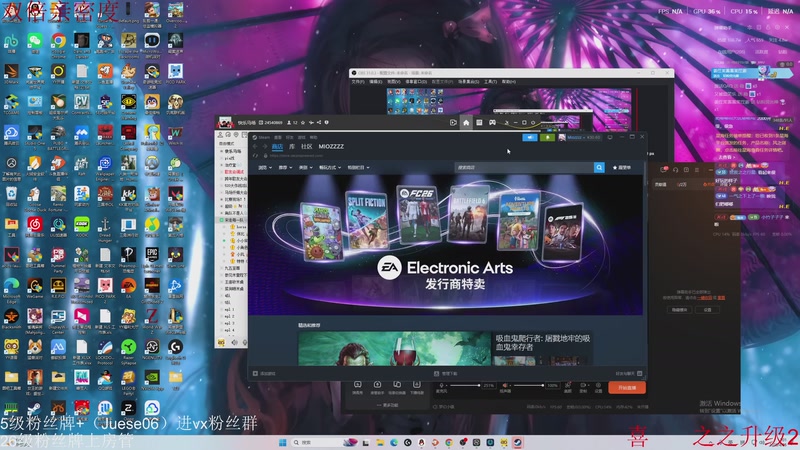Open the Steam wishlist button beside search
800x450 pixels.
click(x=622, y=167)
